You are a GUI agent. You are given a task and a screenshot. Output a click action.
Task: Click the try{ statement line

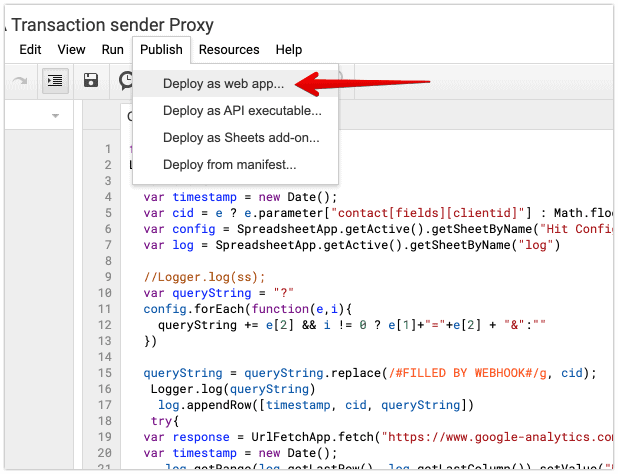pyautogui.click(x=165, y=421)
